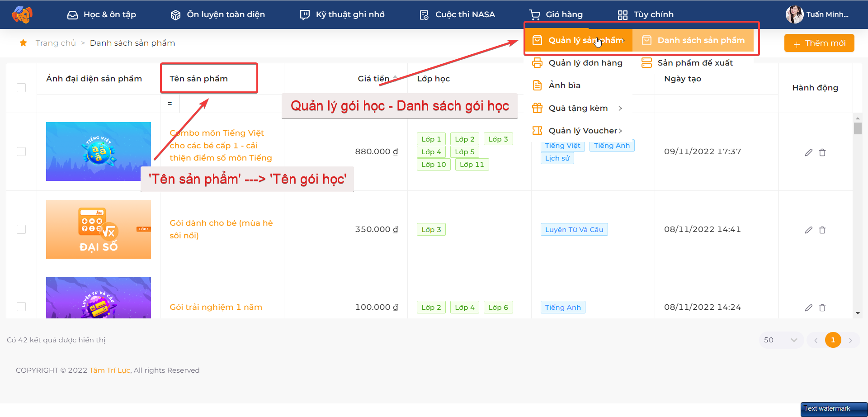868x417 pixels.
Task: Open the Gói trải nghiệm 1 năm product link
Action: pyautogui.click(x=216, y=307)
